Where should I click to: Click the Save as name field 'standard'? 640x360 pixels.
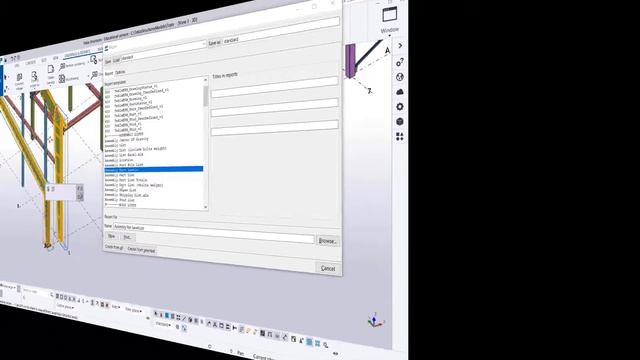coord(281,33)
